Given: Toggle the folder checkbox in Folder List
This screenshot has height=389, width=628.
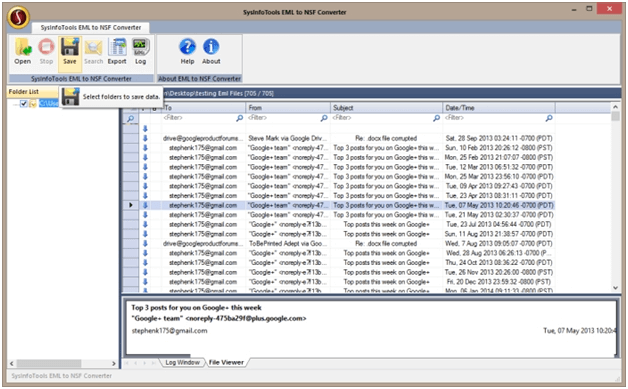Looking at the screenshot, I should pos(24,104).
